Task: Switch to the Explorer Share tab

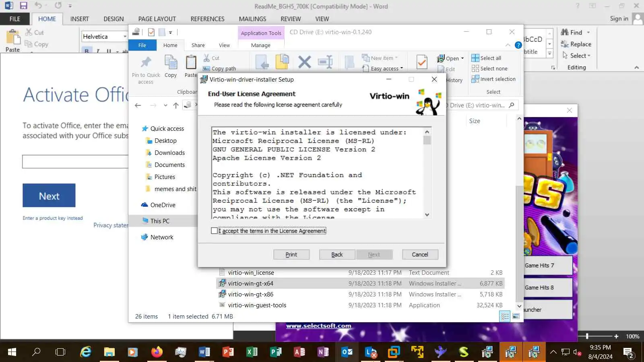Action: (x=198, y=45)
